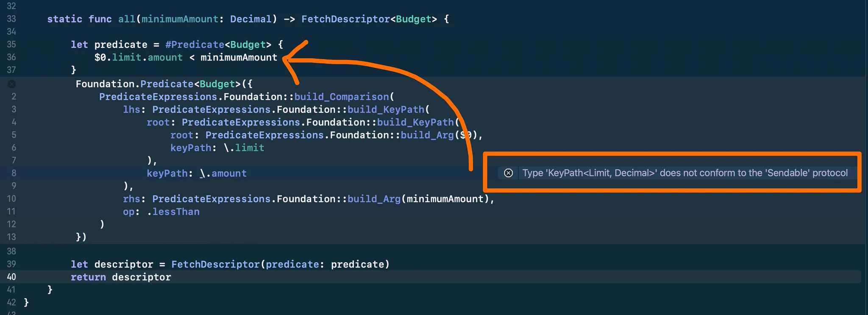The image size is (868, 315).
Task: Click the 'static' keyword
Action: (x=65, y=19)
